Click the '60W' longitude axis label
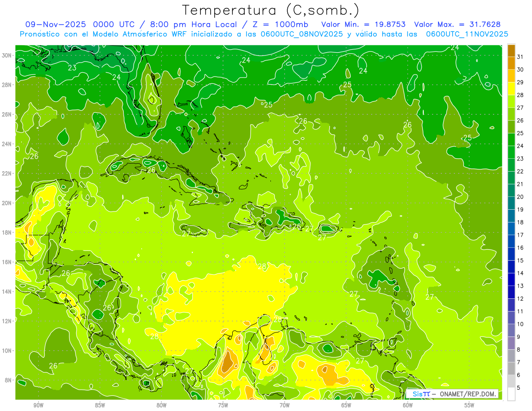 click(x=408, y=405)
